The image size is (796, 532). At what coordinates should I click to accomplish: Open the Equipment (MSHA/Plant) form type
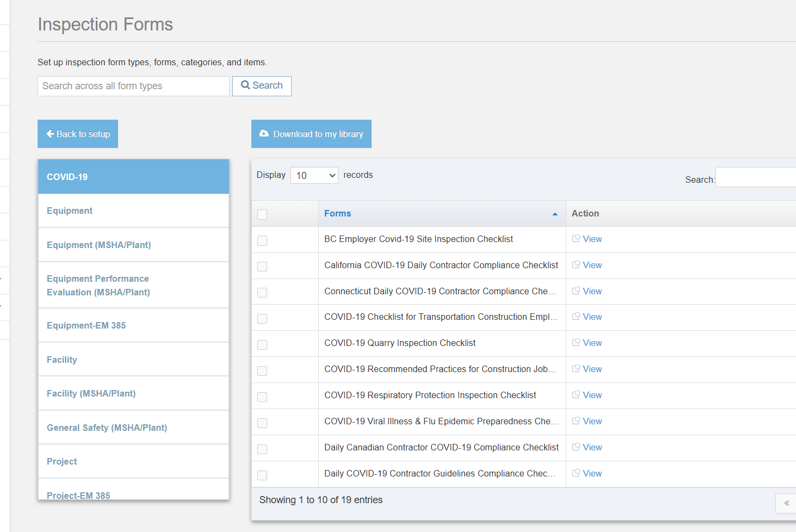133,245
